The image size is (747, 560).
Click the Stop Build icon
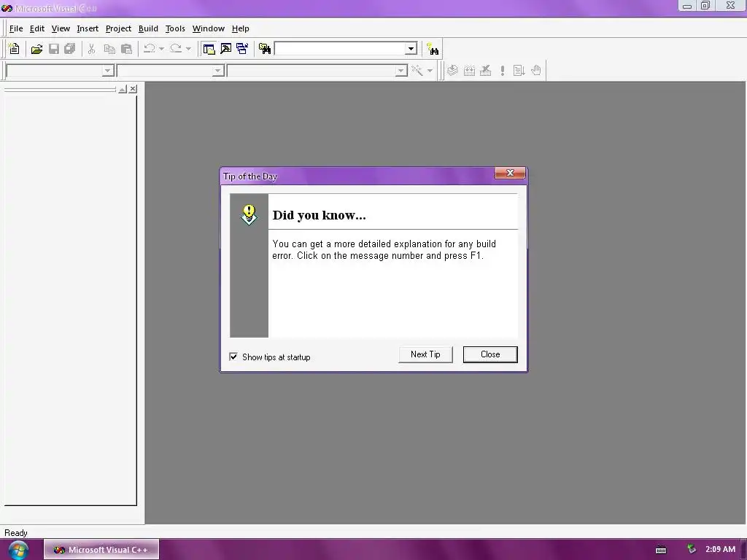coord(485,71)
